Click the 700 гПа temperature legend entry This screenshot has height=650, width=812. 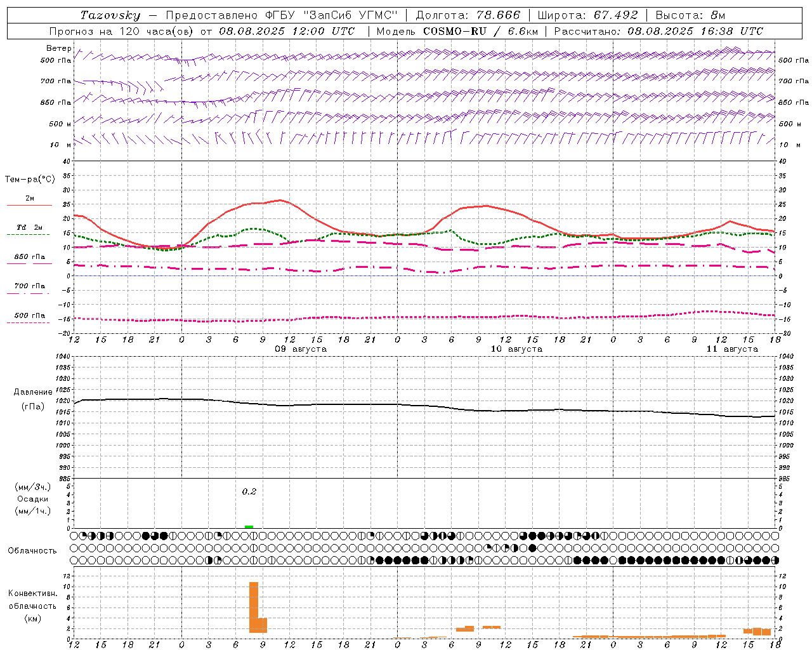click(x=29, y=286)
